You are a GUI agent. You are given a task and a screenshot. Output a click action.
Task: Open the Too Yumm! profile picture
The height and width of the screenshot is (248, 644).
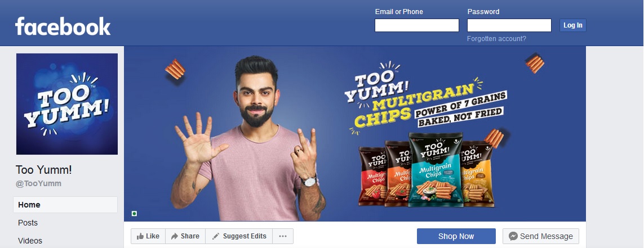67,104
